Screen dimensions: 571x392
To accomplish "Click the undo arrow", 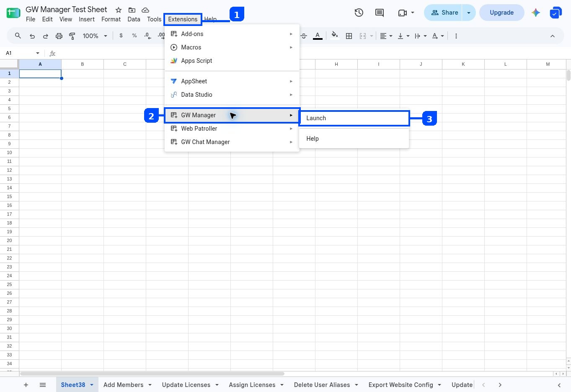I will pyautogui.click(x=32, y=36).
